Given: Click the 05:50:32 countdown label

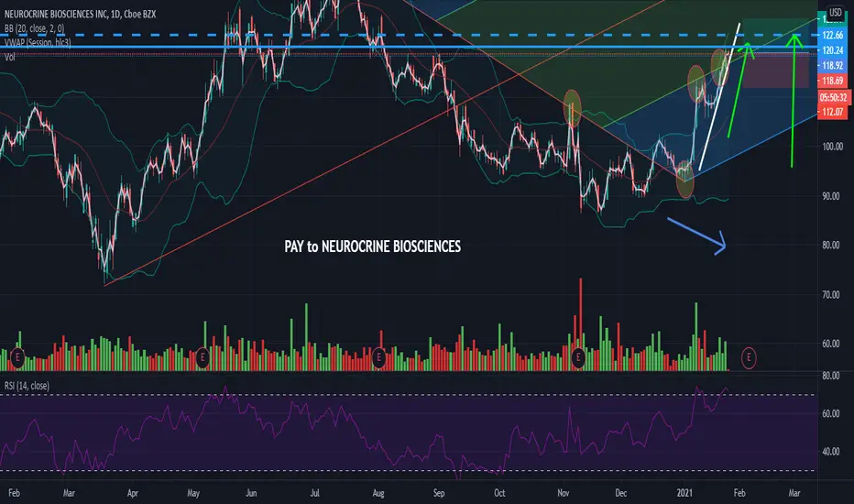Looking at the screenshot, I should tap(833, 98).
